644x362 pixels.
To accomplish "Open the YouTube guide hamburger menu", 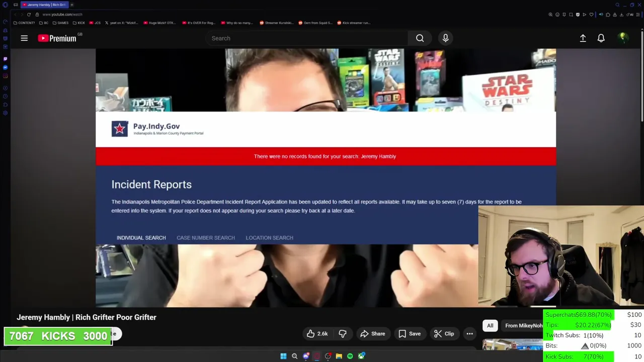I will coord(24,38).
